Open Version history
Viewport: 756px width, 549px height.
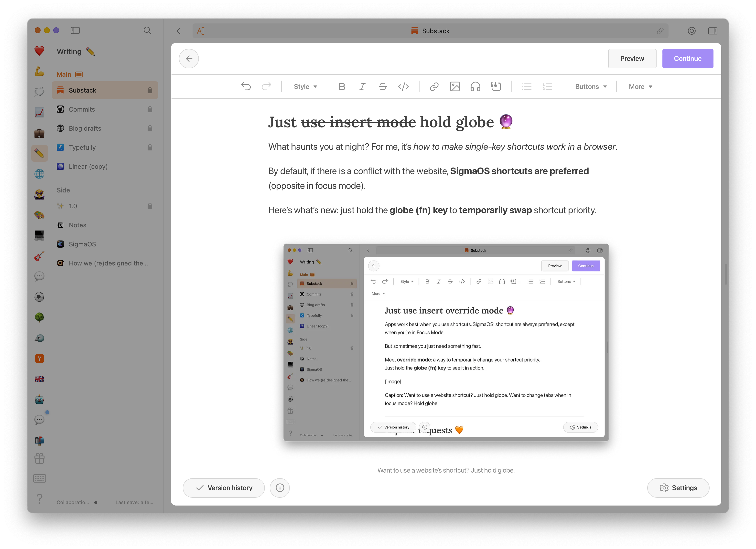tap(224, 488)
